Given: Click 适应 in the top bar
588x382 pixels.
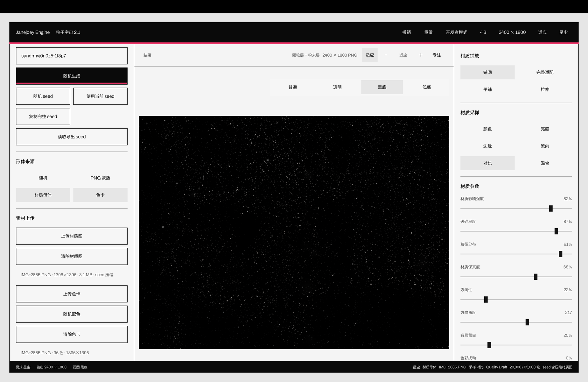Looking at the screenshot, I should pyautogui.click(x=542, y=32).
